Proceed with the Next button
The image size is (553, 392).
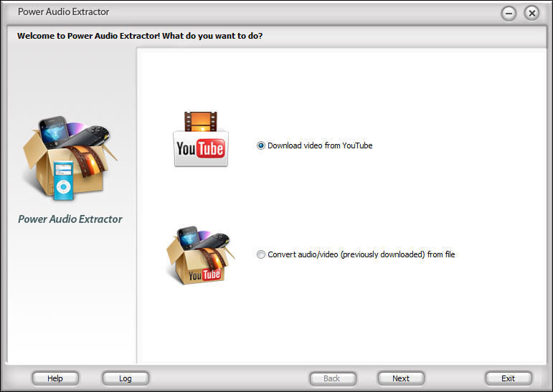(401, 378)
